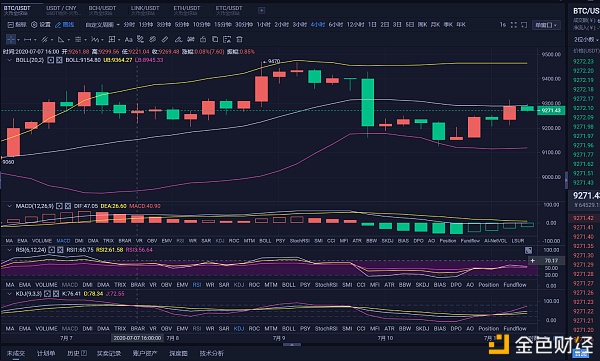Click the pop-out window icon

(524, 25)
